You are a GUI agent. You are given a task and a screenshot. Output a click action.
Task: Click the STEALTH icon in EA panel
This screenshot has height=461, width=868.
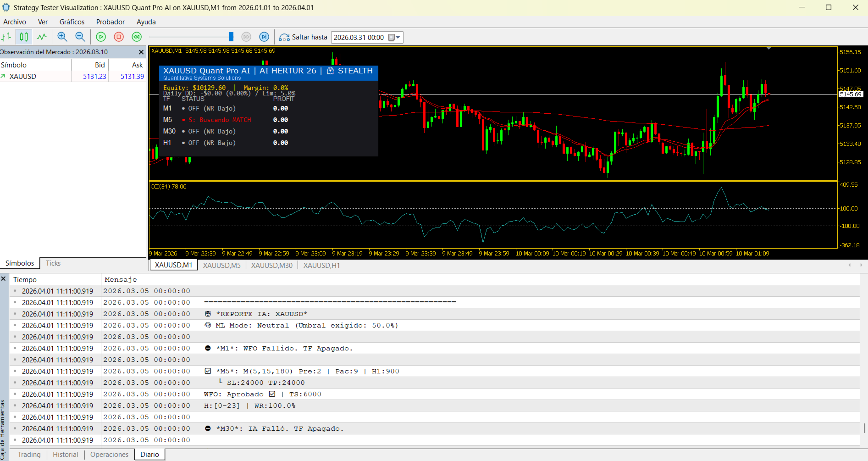[330, 71]
